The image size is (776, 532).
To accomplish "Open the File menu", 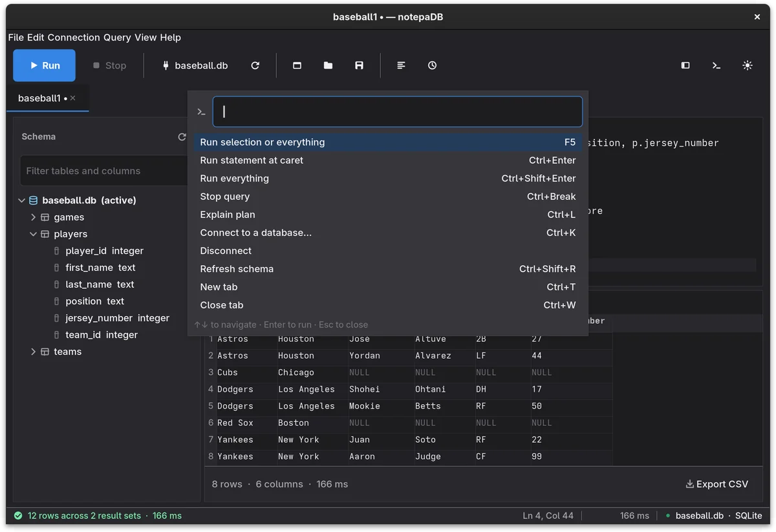I will 16,37.
